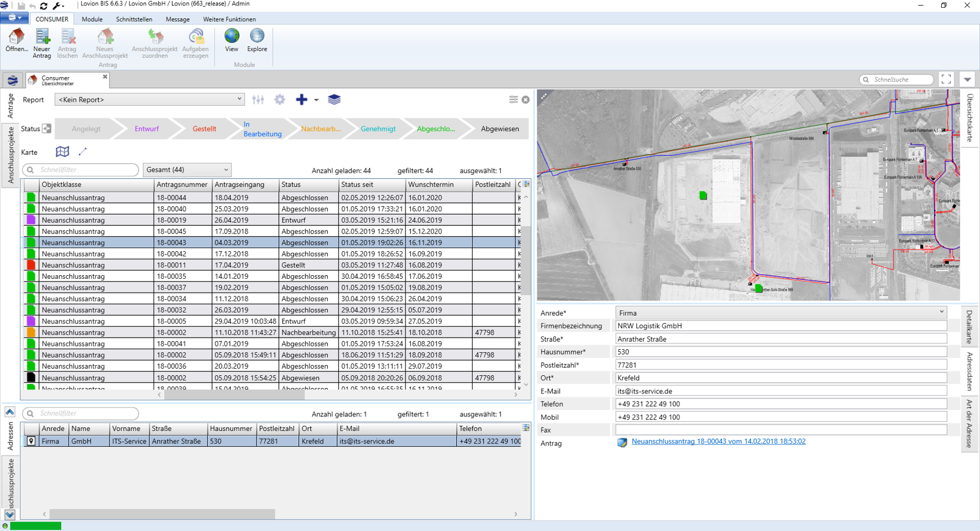
Task: Open the blue application menu button
Action: coord(14,18)
